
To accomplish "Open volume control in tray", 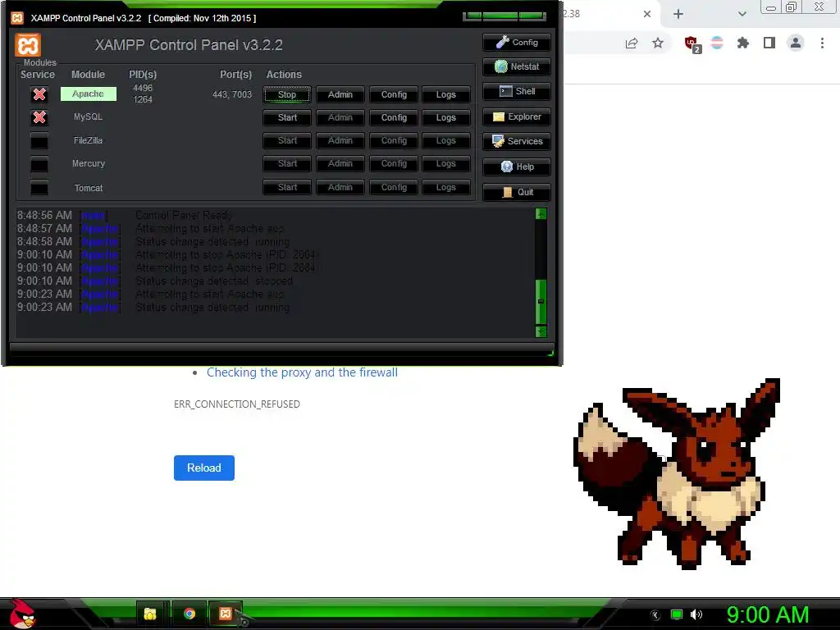I will (x=696, y=614).
